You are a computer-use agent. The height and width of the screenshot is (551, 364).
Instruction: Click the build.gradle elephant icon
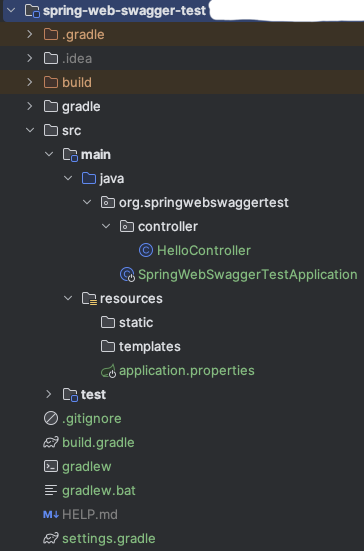point(51,442)
